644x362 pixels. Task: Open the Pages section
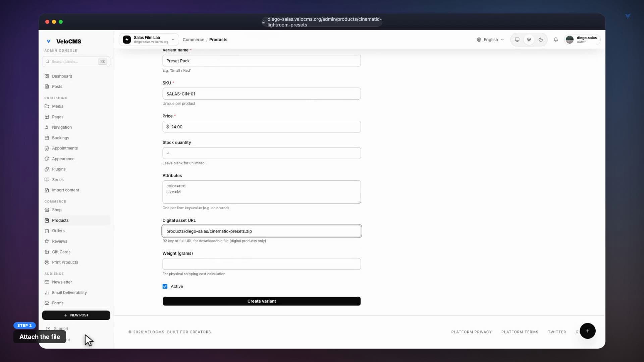click(x=76, y=117)
